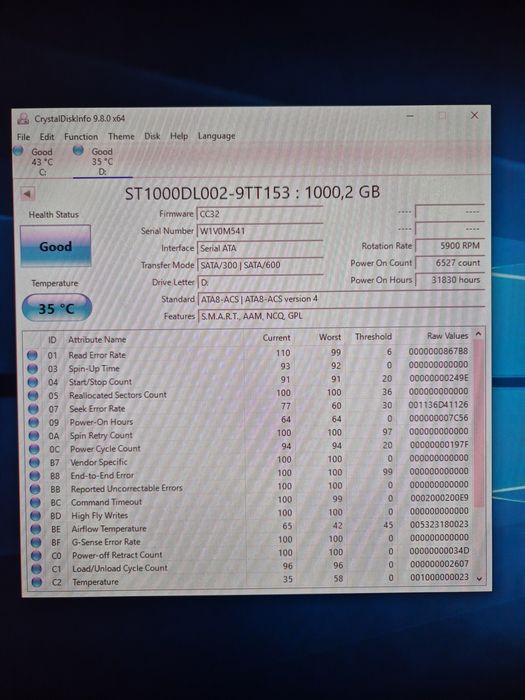Click status icon for Read Error Rate
Viewport: 525px width, 700px height.
click(x=32, y=355)
